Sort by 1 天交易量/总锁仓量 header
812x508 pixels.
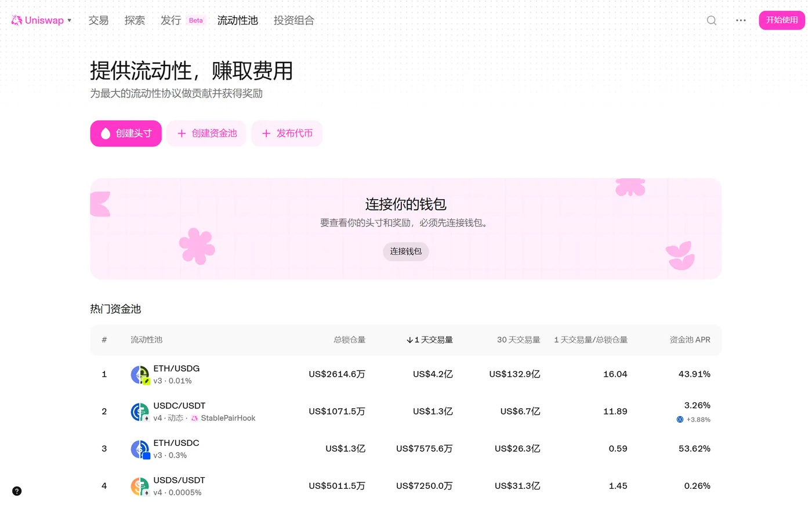coord(590,340)
